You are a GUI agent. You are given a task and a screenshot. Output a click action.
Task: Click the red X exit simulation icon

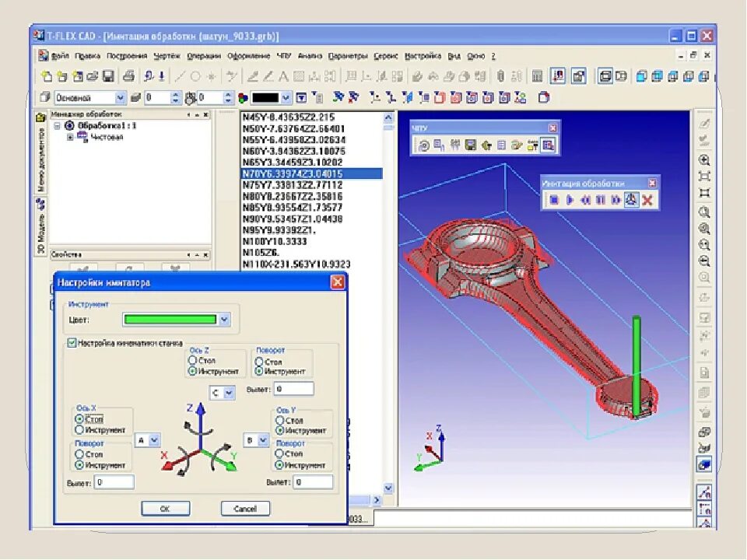(647, 200)
